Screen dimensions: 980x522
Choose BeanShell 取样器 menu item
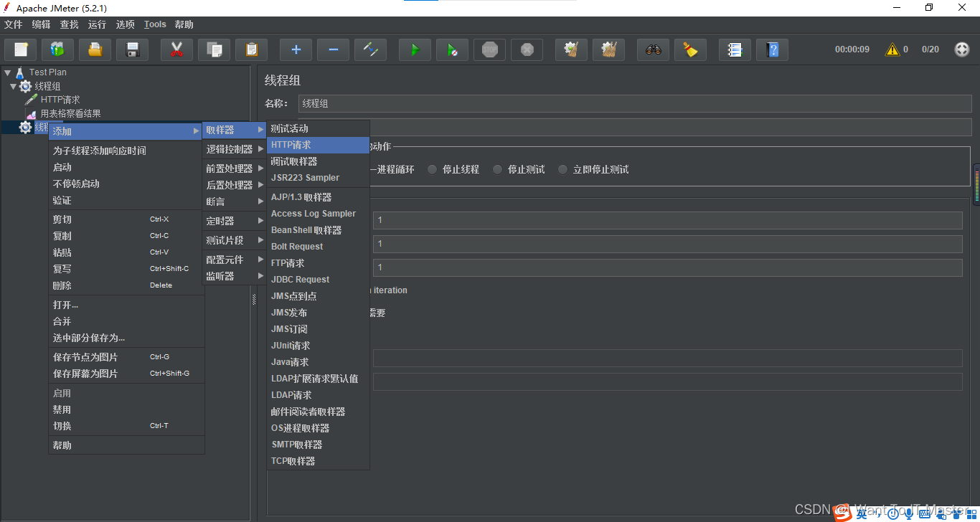318,230
